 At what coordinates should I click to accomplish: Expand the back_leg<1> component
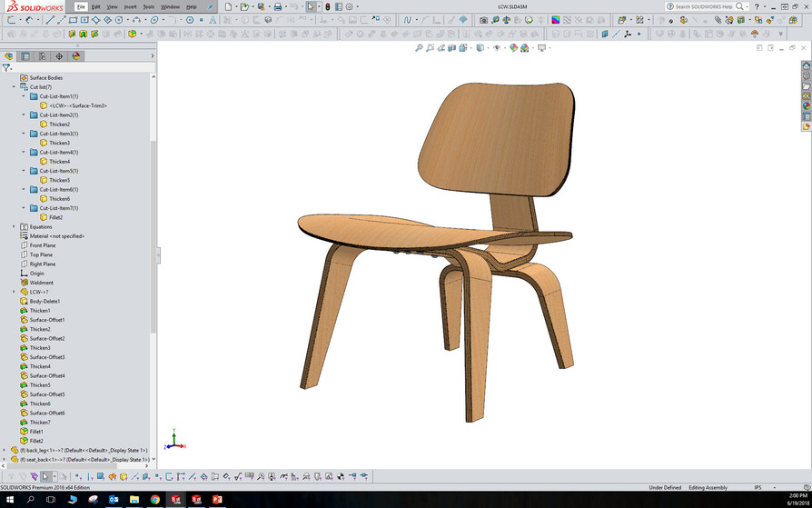coord(5,451)
